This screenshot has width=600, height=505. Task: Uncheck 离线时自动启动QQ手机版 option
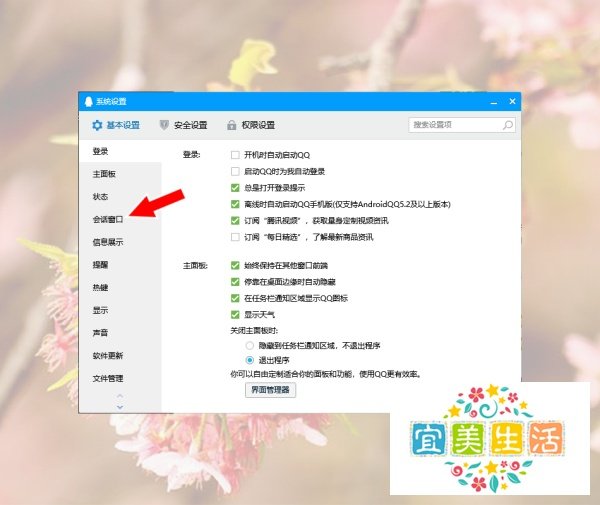click(235, 204)
